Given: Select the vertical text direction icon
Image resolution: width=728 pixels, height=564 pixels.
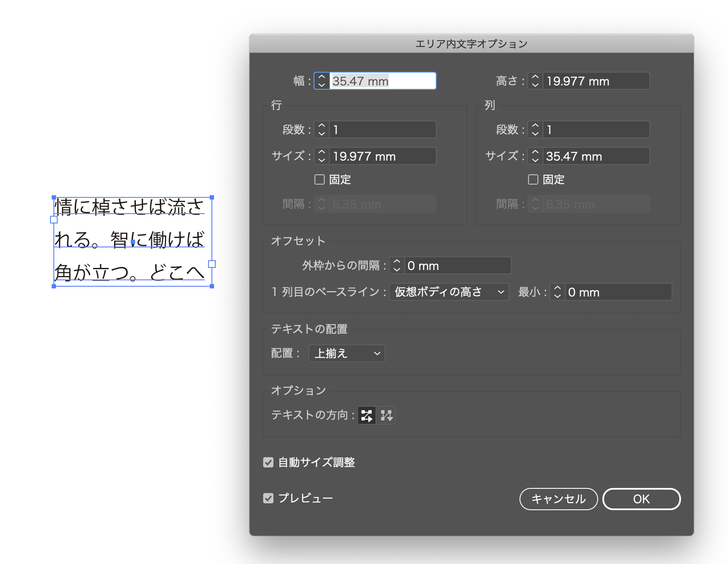Looking at the screenshot, I should coord(387,415).
